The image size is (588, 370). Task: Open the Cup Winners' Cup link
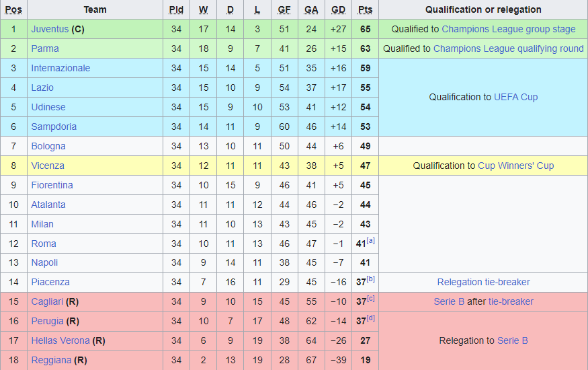point(515,166)
